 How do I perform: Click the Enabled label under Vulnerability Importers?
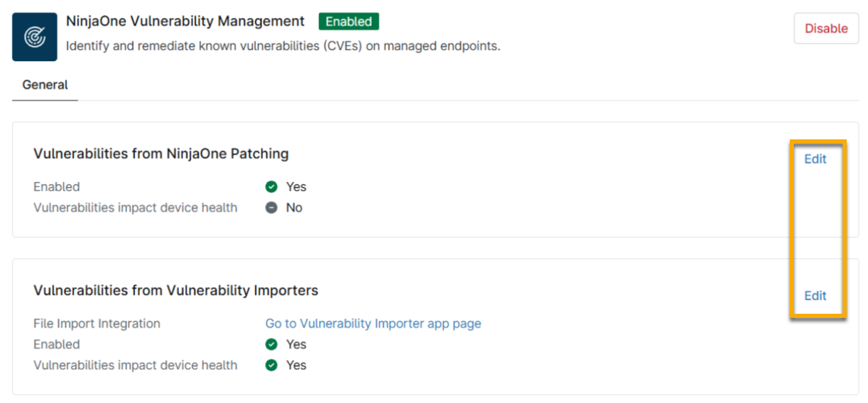click(56, 345)
